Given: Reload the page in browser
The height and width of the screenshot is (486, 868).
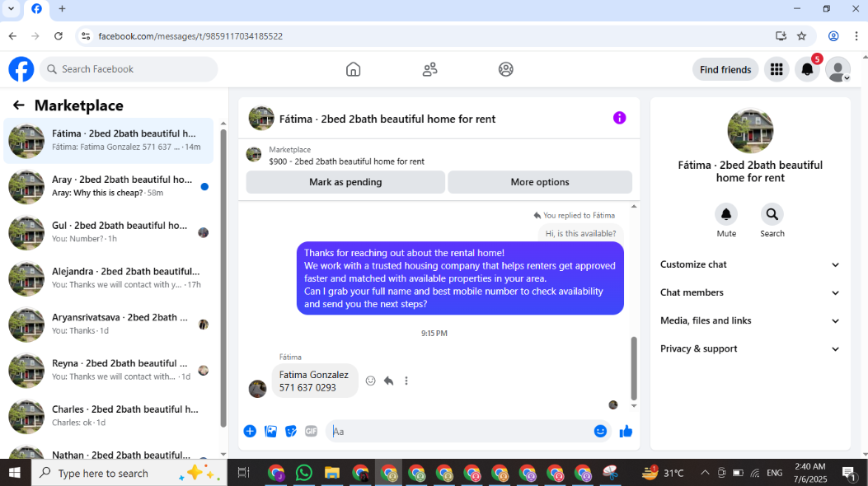Looking at the screenshot, I should [x=59, y=36].
